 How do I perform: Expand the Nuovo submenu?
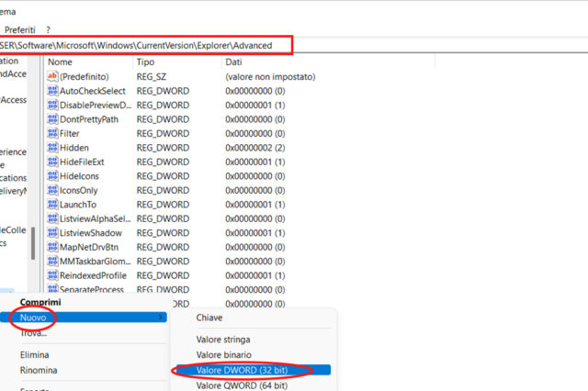(37, 317)
